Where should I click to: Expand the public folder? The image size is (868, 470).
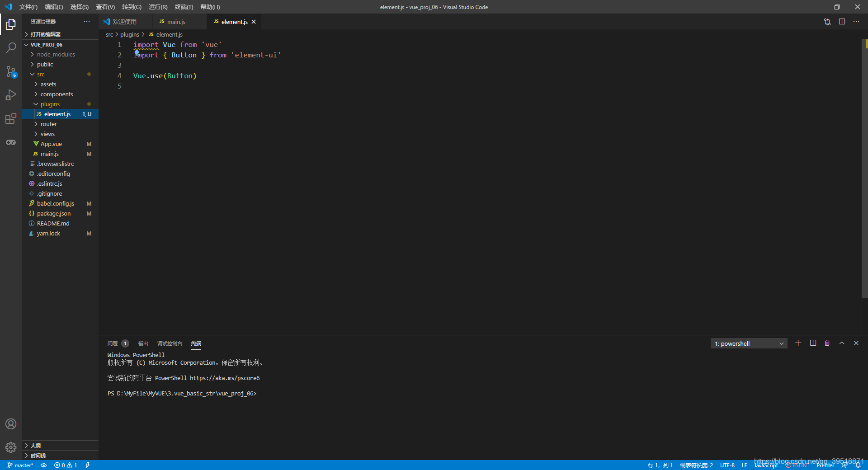pyautogui.click(x=60, y=64)
